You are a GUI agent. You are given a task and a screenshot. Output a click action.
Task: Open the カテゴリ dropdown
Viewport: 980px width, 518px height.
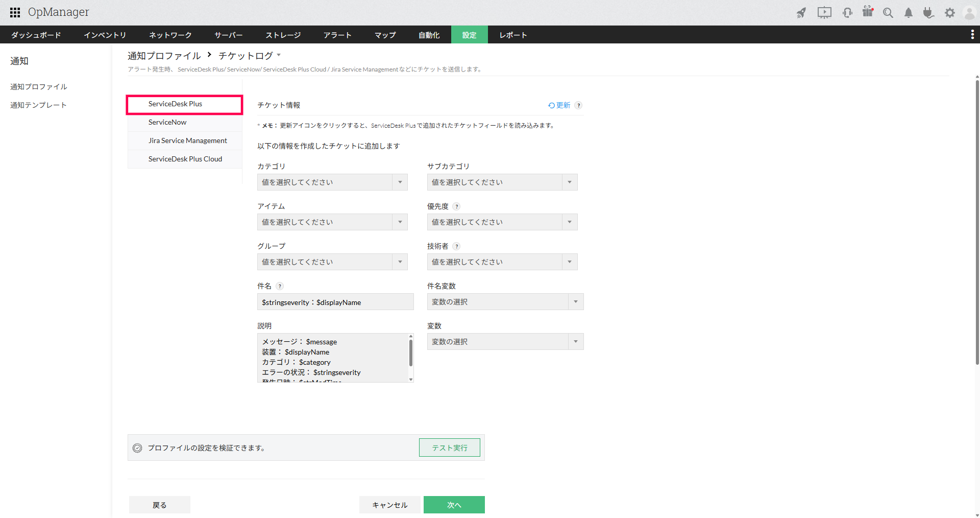[x=332, y=182]
